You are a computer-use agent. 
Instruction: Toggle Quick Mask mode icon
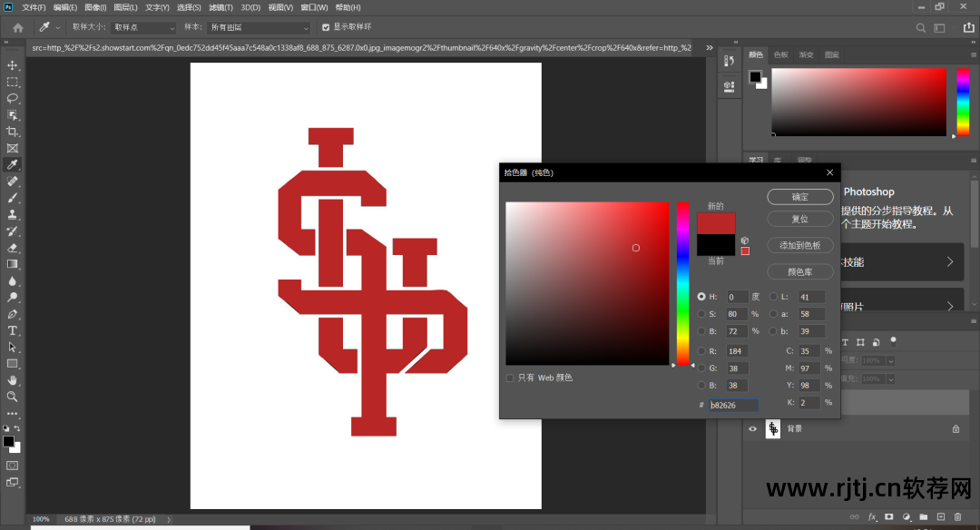click(x=12, y=466)
